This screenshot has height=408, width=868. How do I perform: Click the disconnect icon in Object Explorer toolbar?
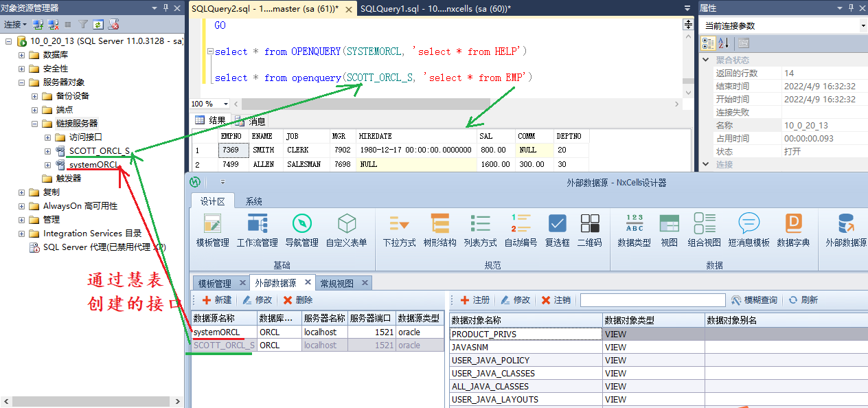[53, 24]
